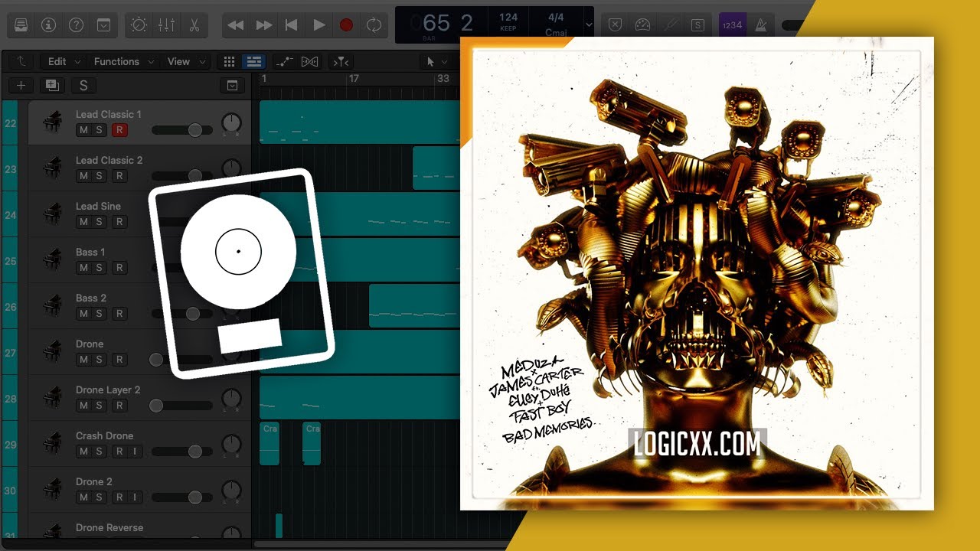The width and height of the screenshot is (980, 551).
Task: Click the Crash Drone piano instrument icon
Action: (53, 444)
